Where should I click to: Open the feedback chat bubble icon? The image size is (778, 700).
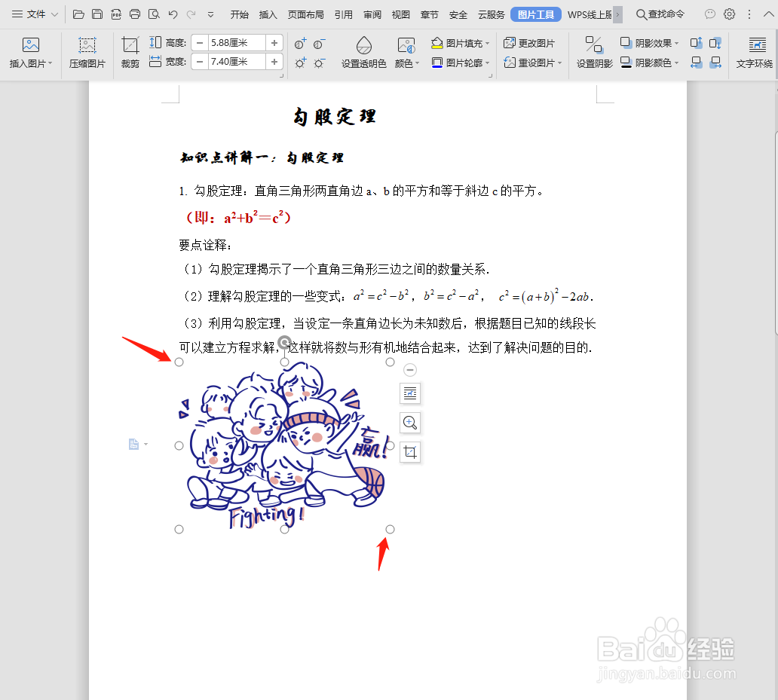click(x=710, y=14)
